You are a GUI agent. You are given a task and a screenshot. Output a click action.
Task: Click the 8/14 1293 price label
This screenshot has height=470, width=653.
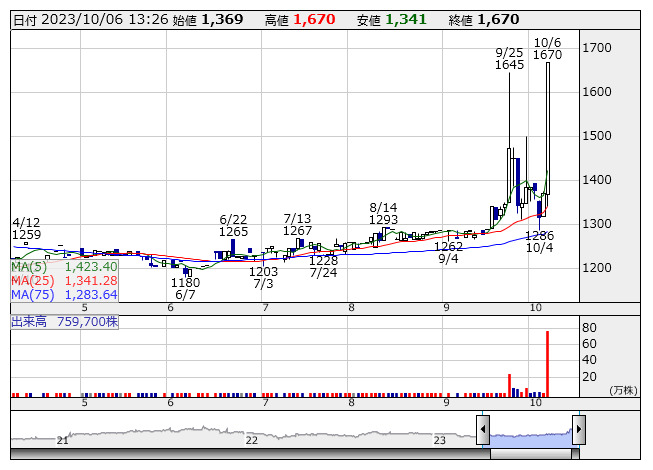383,213
